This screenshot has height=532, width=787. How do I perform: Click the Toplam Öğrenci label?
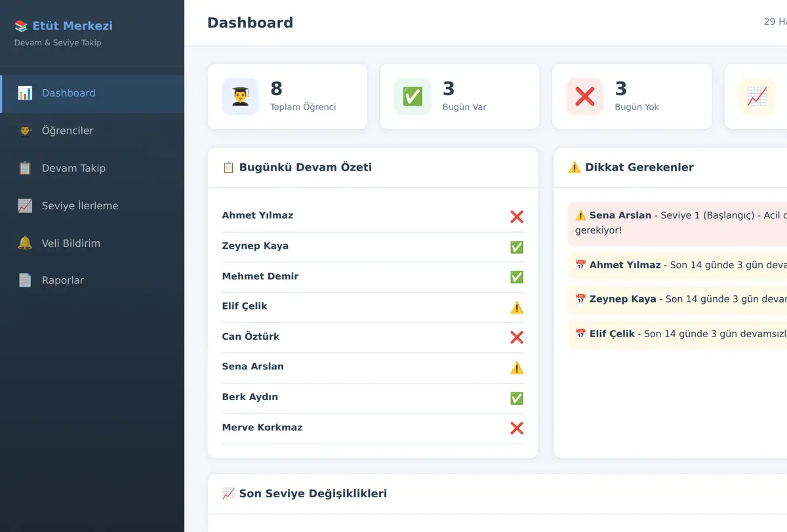(303, 107)
